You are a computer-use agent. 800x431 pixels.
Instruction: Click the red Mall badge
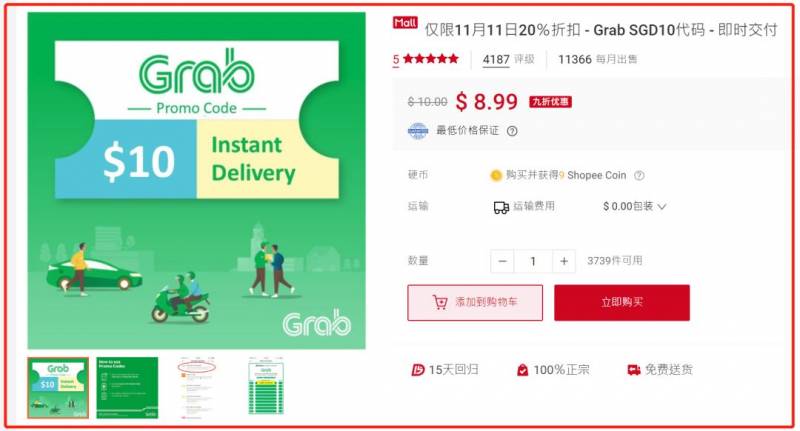click(x=405, y=23)
